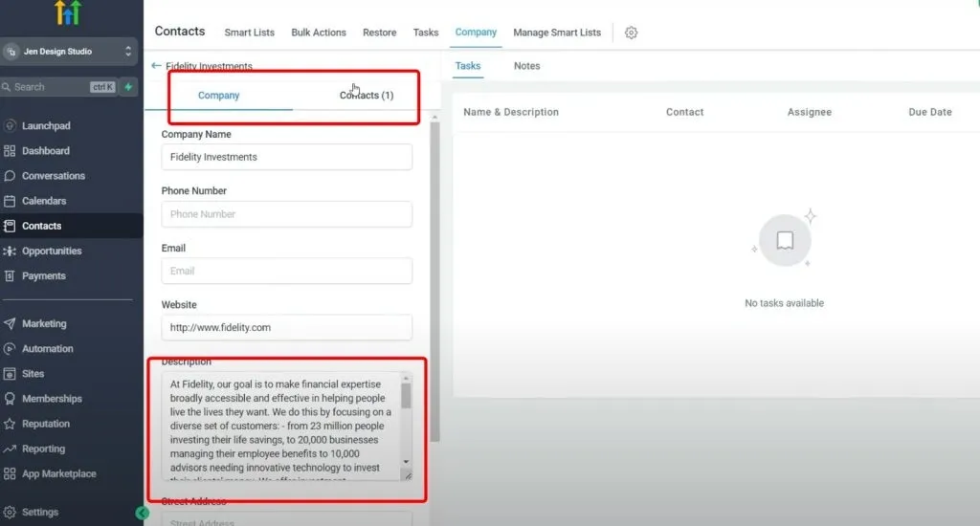Click the Launchpad icon in sidebar
980x526 pixels.
[10, 125]
